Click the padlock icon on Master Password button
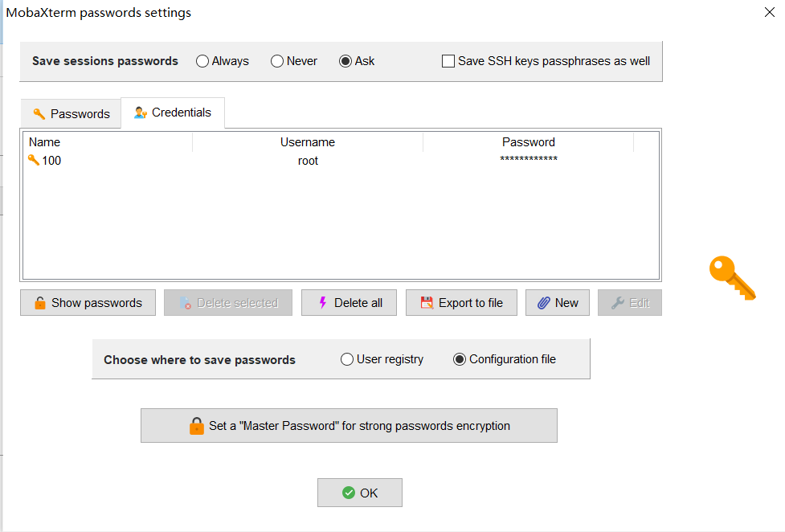Image resolution: width=785 pixels, height=532 pixels. click(196, 426)
